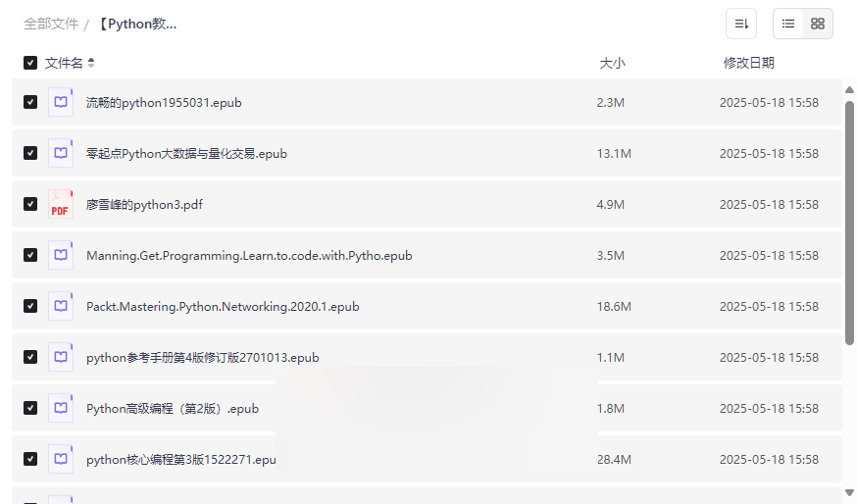Sort by 文件名 using the sort arrows
857x504 pixels.
pyautogui.click(x=91, y=63)
